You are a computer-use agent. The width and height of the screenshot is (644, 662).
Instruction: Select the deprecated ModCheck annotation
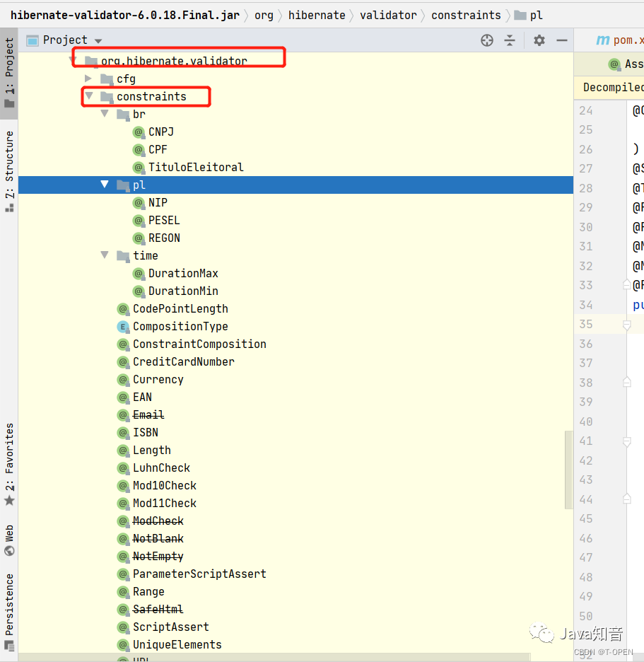[158, 521]
